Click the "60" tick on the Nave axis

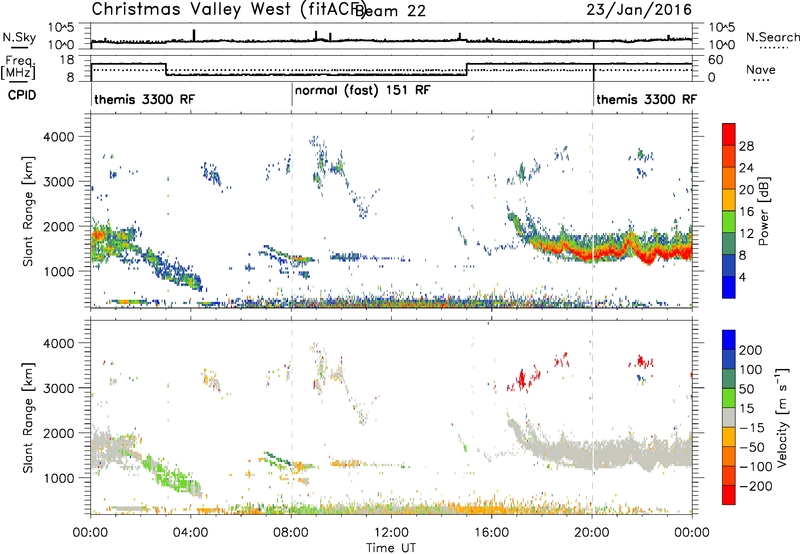[716, 60]
